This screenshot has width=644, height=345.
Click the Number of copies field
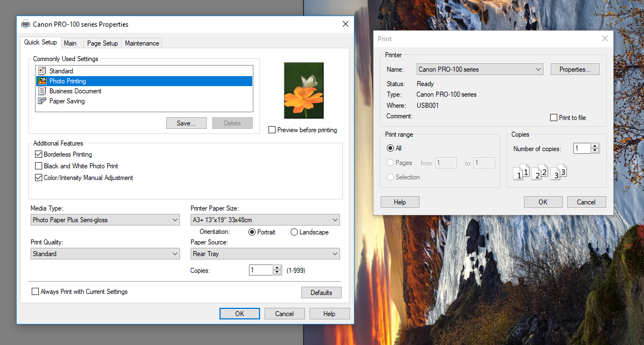click(582, 148)
